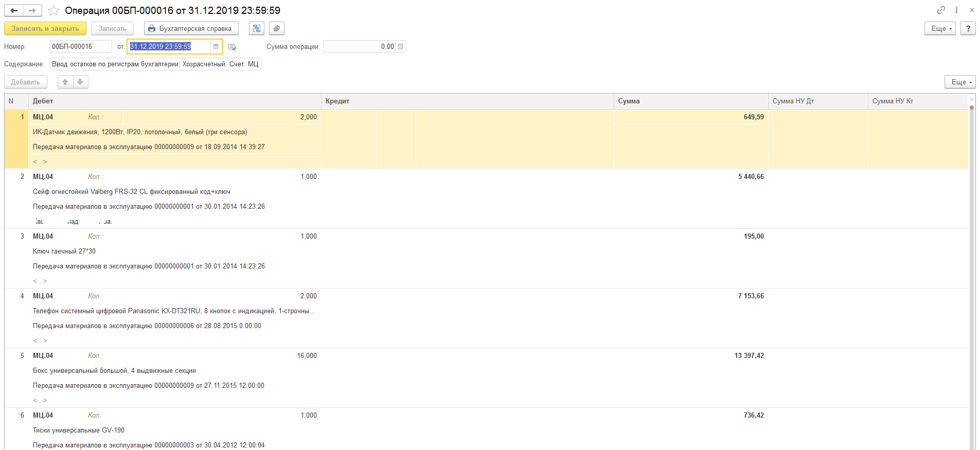The width and height of the screenshot is (980, 450).
Task: Open the three-dots window menu
Action: (x=956, y=10)
